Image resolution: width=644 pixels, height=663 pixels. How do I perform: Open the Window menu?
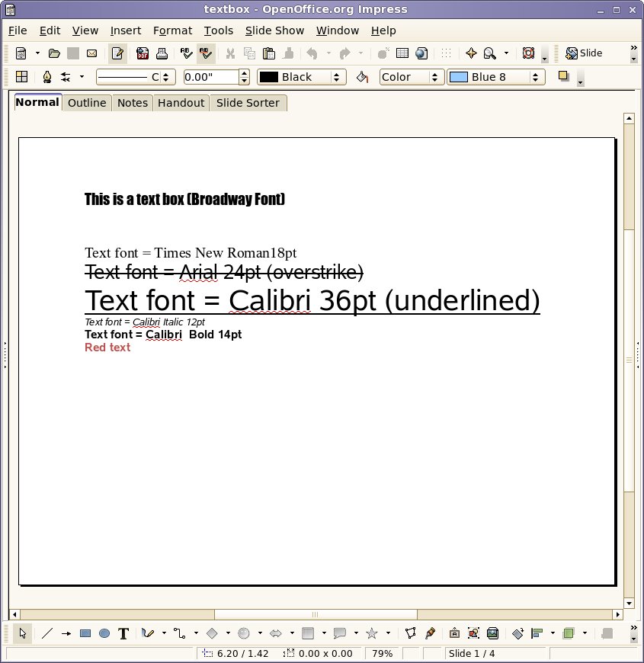click(x=338, y=30)
